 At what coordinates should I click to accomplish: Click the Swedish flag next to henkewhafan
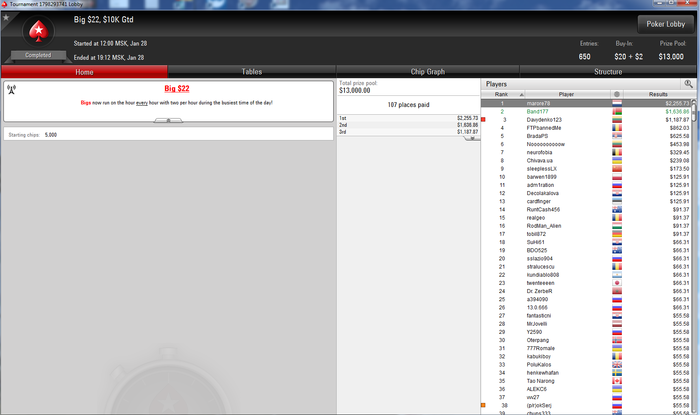pos(617,373)
